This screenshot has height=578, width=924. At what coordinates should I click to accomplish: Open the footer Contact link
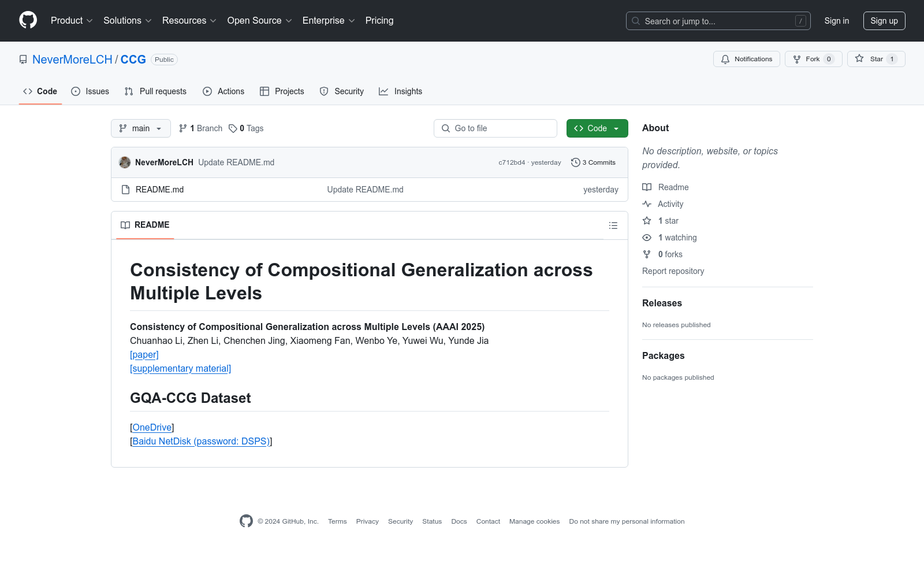[488, 521]
